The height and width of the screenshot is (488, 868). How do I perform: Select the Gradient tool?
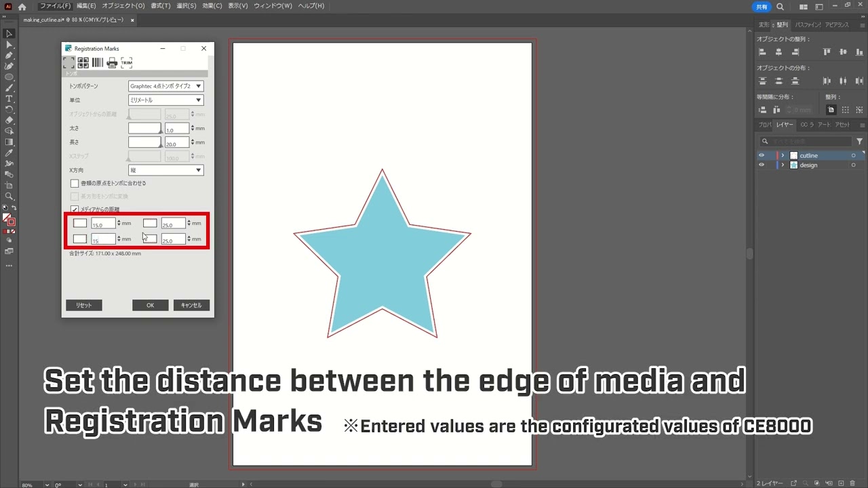coord(9,142)
